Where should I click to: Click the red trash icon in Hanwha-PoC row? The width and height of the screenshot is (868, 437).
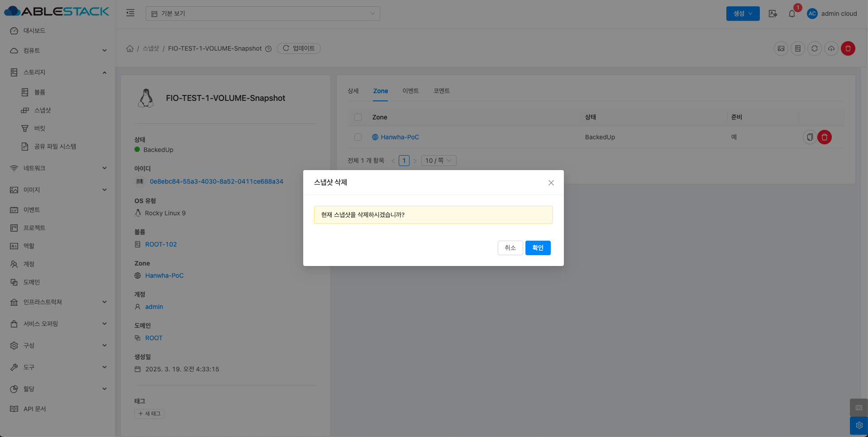tap(824, 137)
